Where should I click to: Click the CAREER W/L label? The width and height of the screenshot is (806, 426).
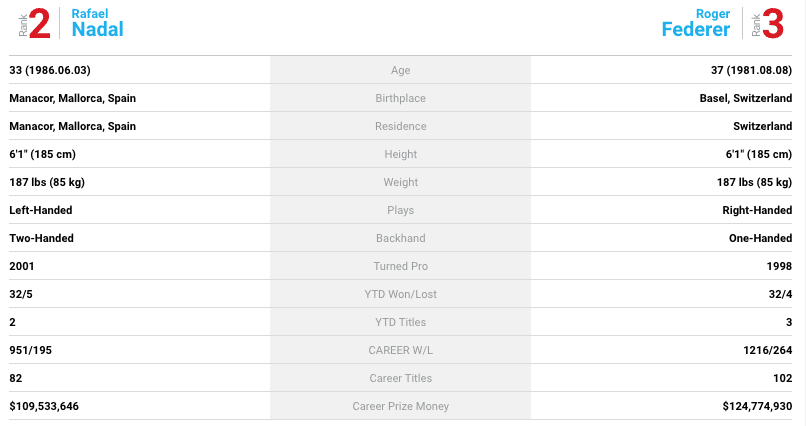pyautogui.click(x=400, y=350)
